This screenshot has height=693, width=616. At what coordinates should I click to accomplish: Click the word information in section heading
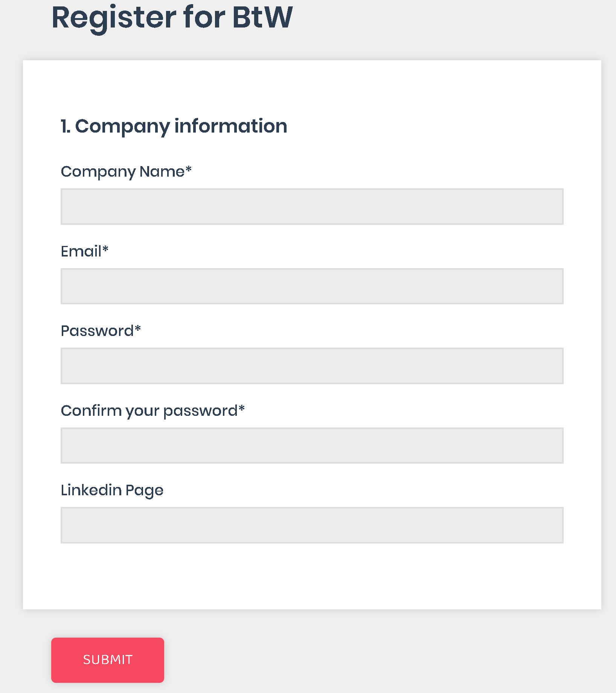[x=230, y=126]
